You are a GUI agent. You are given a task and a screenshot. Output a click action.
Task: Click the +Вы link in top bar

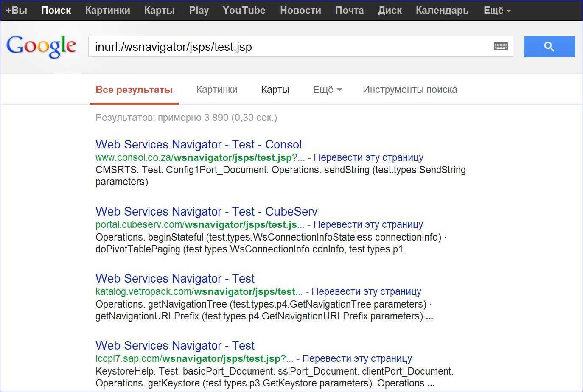(x=17, y=11)
